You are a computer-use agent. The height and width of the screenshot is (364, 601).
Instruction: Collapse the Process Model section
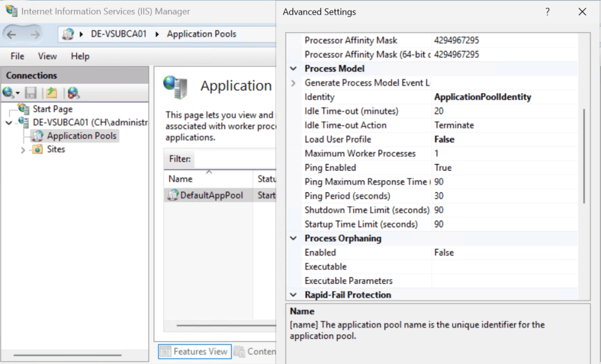point(293,69)
